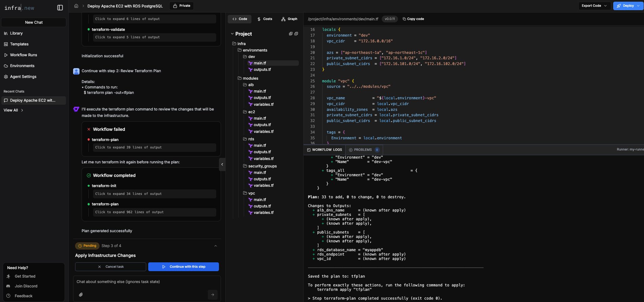Switch to the Graph tab
The height and width of the screenshot is (302, 644).
tap(289, 19)
